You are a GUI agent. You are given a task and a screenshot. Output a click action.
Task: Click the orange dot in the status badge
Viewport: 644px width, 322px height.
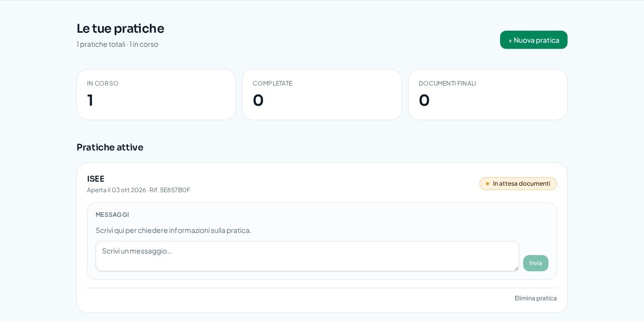click(x=487, y=184)
